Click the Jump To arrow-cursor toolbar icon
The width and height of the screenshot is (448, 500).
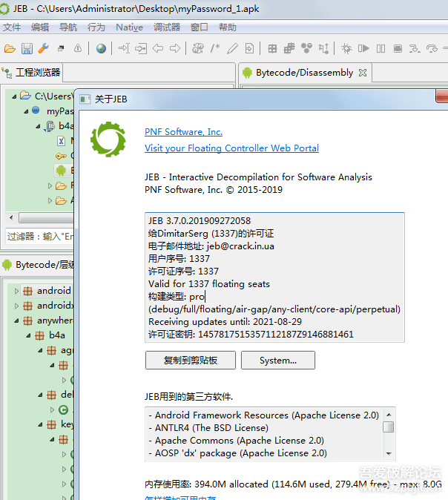[x=124, y=48]
